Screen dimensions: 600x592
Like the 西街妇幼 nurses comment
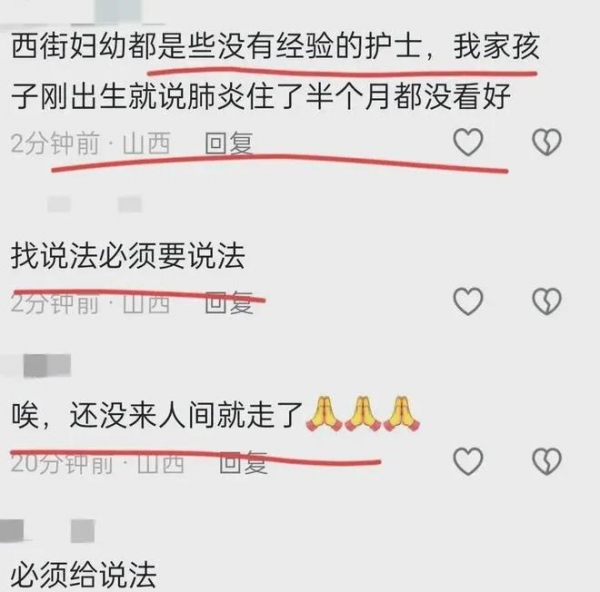click(x=468, y=142)
